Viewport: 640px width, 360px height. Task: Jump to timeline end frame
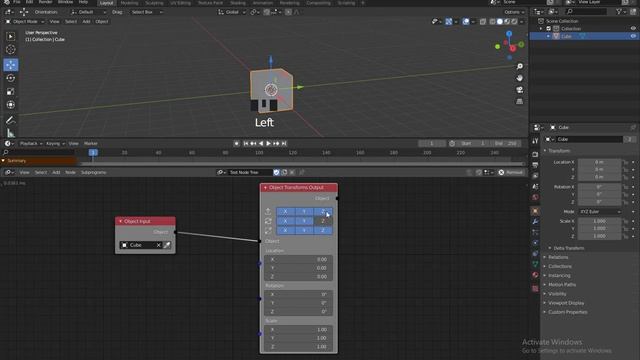point(284,143)
